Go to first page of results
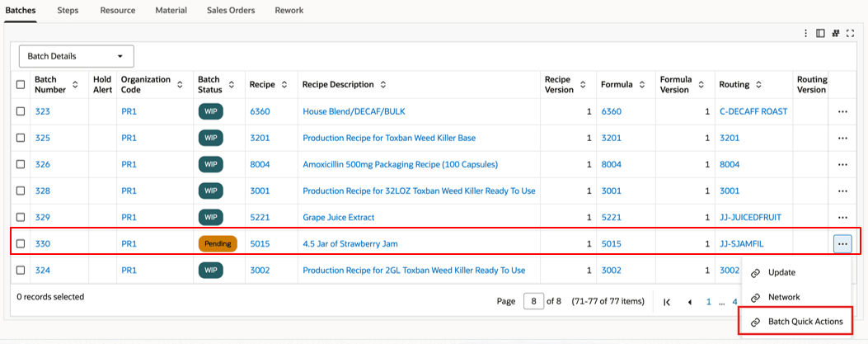Viewport: 868px width, 344px height. (667, 302)
